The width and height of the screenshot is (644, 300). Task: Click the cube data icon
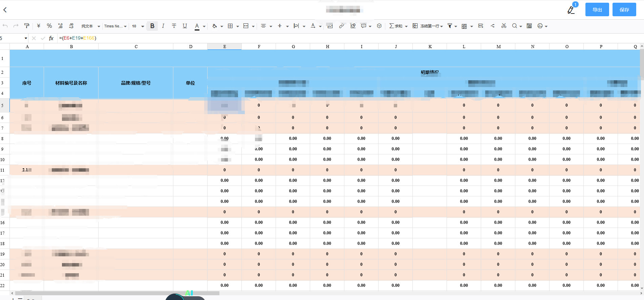click(x=380, y=26)
